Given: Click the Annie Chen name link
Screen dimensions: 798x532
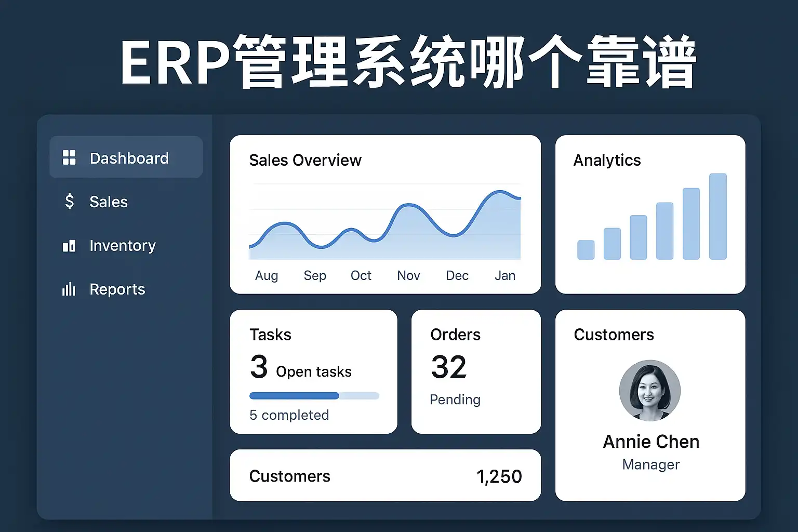Looking at the screenshot, I should click(651, 442).
